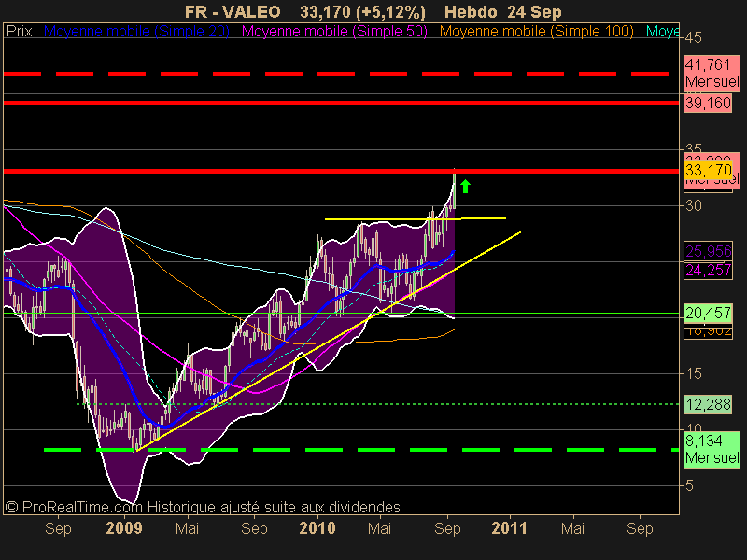
Task: Select the yellow ascending trendline
Action: pos(329,341)
